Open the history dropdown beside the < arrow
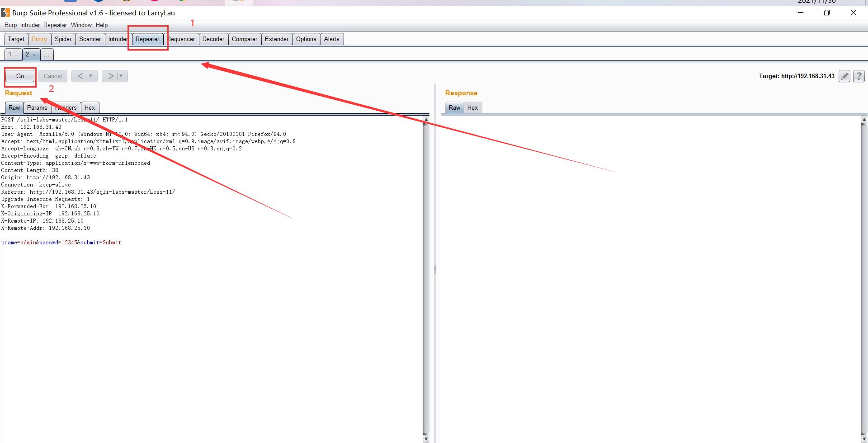 (91, 76)
